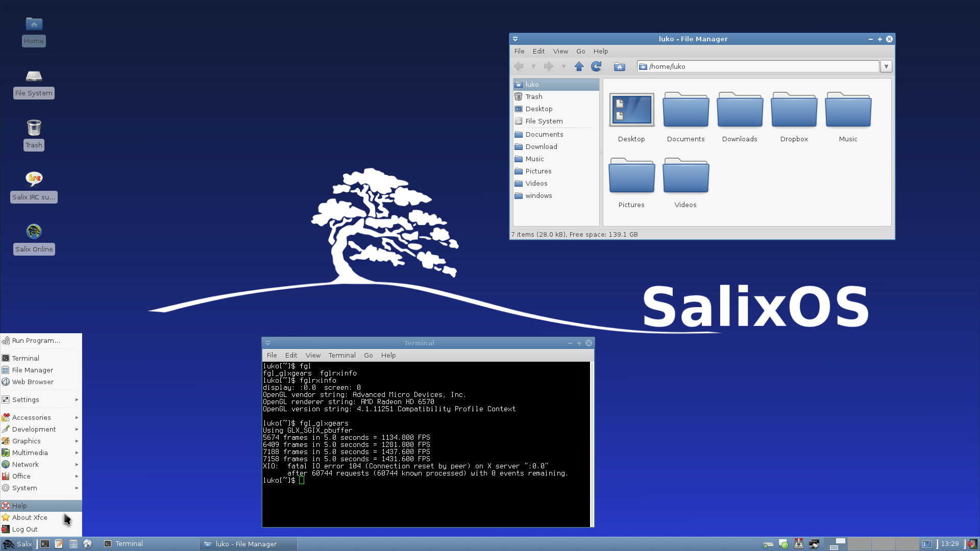The image size is (980, 551).
Task: Choose Web Browser from Salix menu
Action: (41, 382)
